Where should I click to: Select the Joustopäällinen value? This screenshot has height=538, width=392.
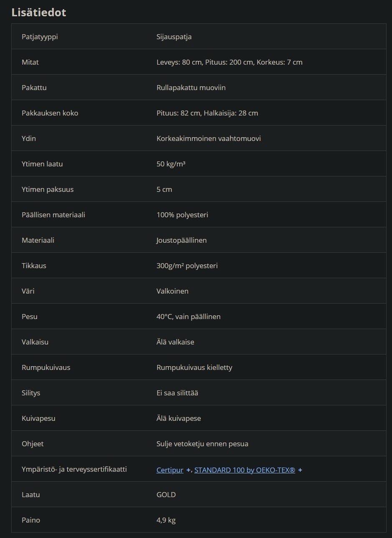tap(181, 240)
